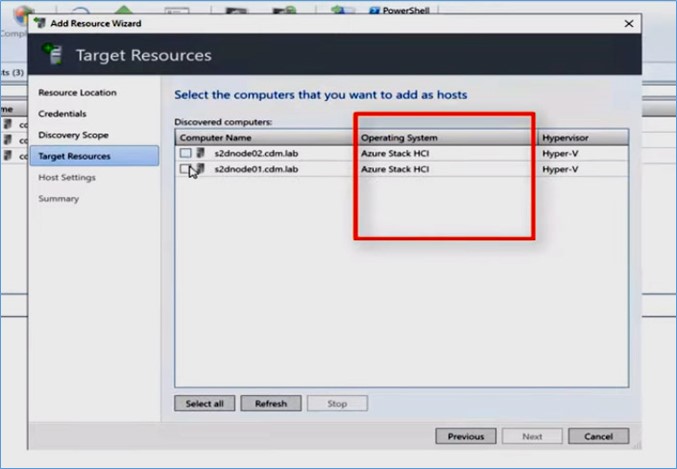Image resolution: width=677 pixels, height=469 pixels.
Task: Check the s2dnode02.cdm.lab checkbox
Action: coord(186,153)
